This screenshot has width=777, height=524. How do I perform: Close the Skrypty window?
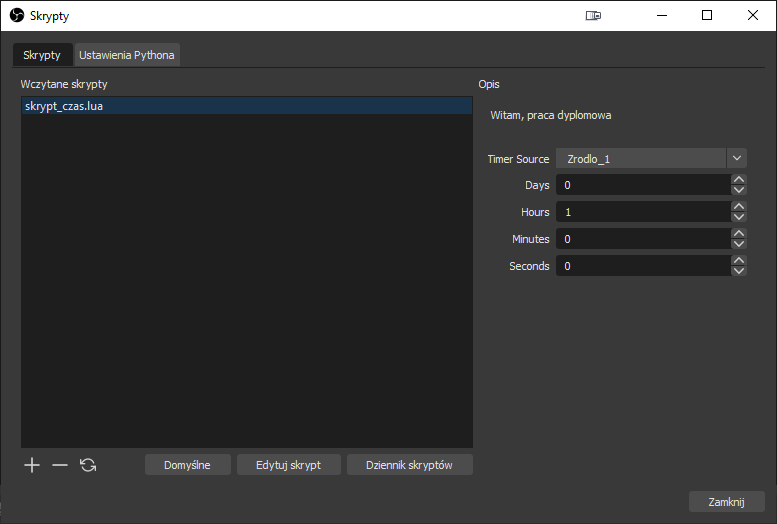pos(753,15)
